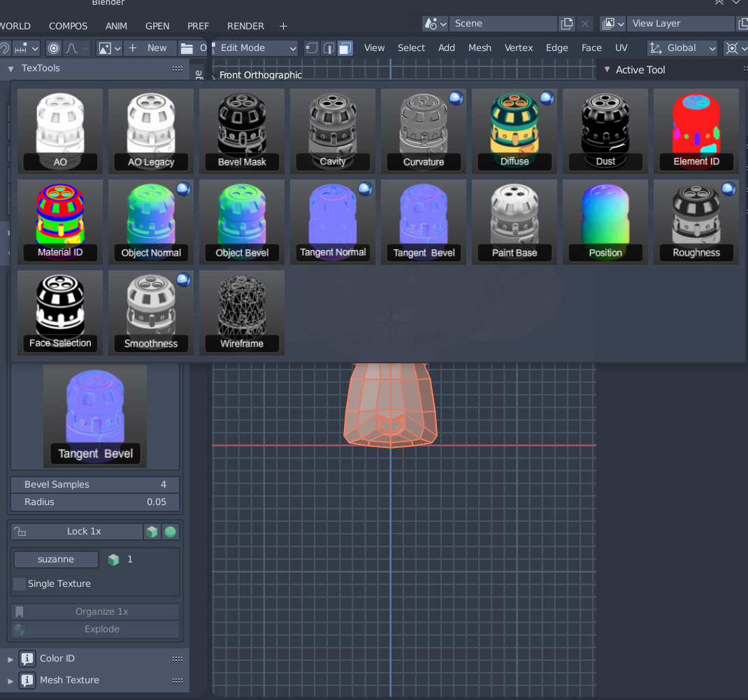Click the Organize 1x button
Image resolution: width=748 pixels, height=700 pixels.
[95, 611]
